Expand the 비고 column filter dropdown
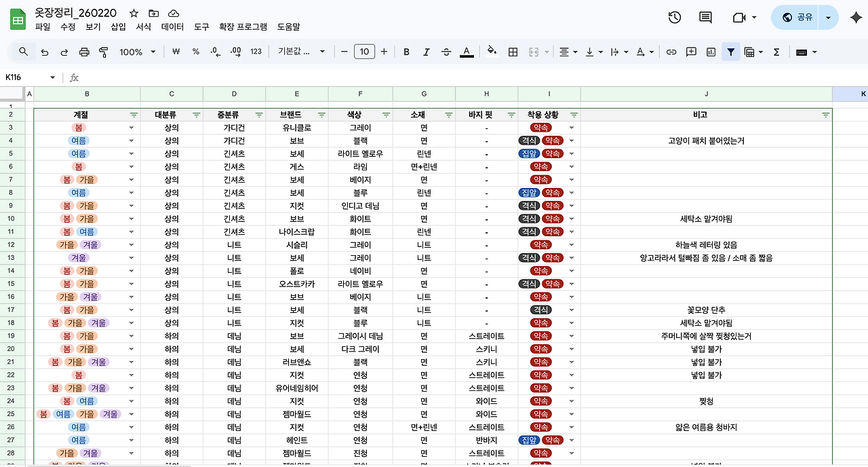 tap(826, 114)
